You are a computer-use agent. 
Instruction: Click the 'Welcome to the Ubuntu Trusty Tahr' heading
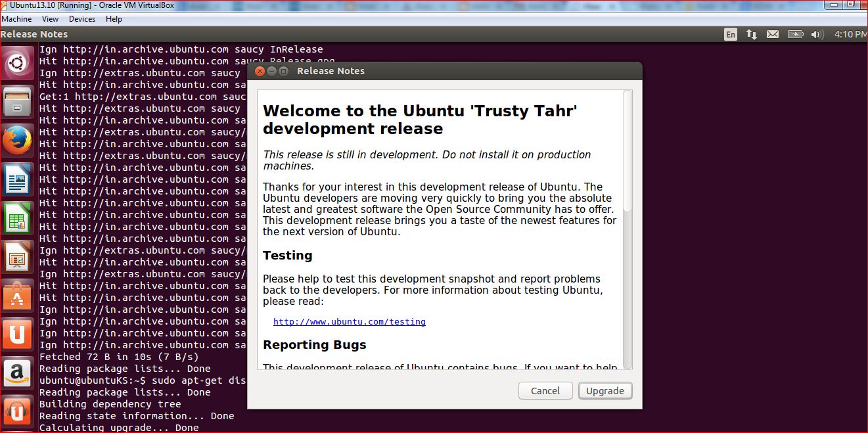coord(420,120)
